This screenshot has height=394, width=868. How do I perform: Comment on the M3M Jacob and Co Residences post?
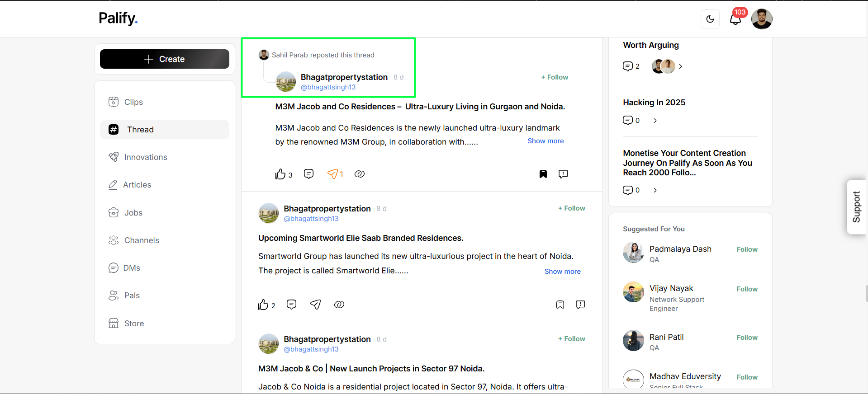pyautogui.click(x=309, y=174)
